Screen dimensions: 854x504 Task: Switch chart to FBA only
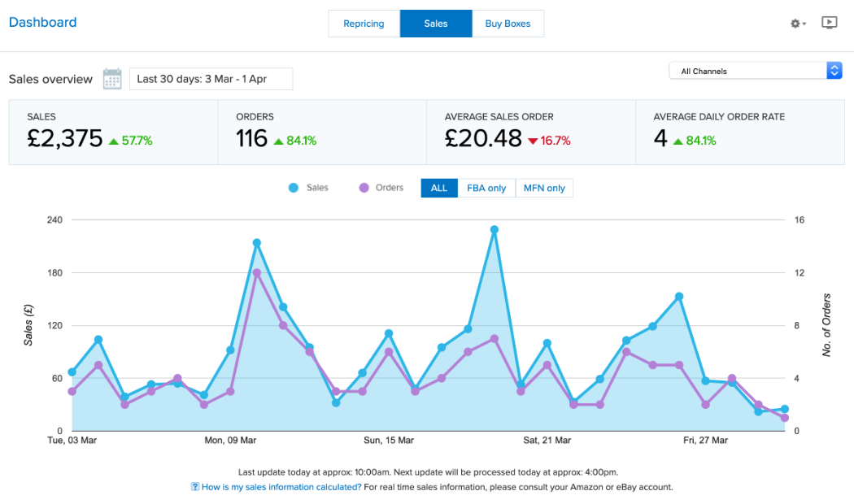click(486, 188)
